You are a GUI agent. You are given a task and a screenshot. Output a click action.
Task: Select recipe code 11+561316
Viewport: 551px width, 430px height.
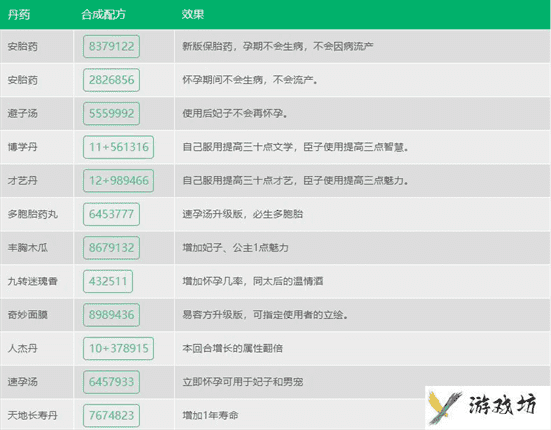118,147
